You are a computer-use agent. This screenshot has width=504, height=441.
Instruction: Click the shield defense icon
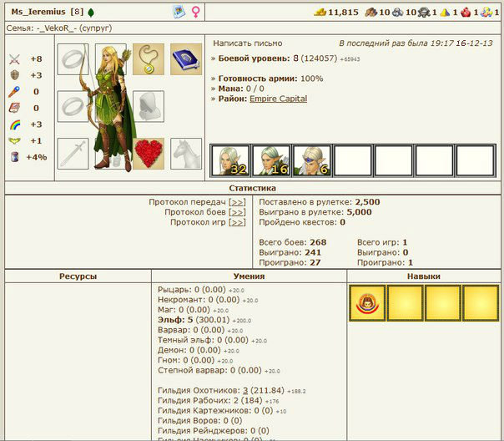14,75
